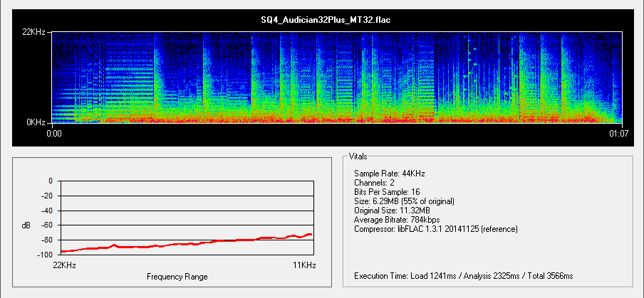Select the Bits Per Sample: 16 line
This screenshot has width=644, height=298.
pos(390,192)
